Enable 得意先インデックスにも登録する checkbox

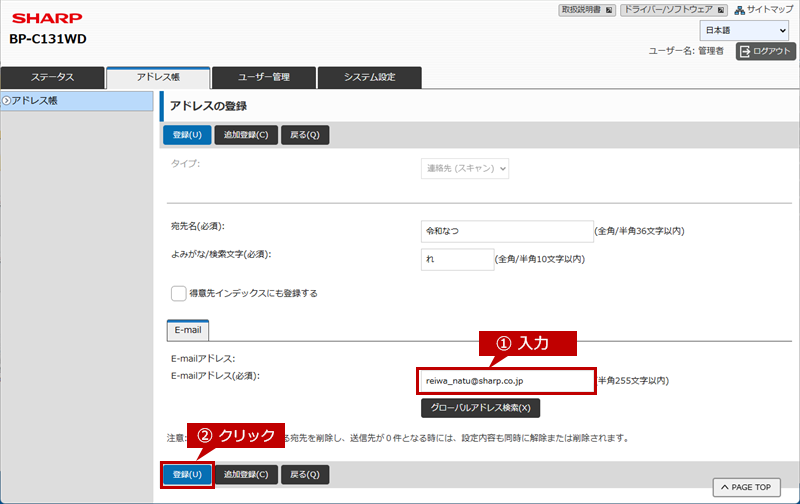click(x=179, y=293)
